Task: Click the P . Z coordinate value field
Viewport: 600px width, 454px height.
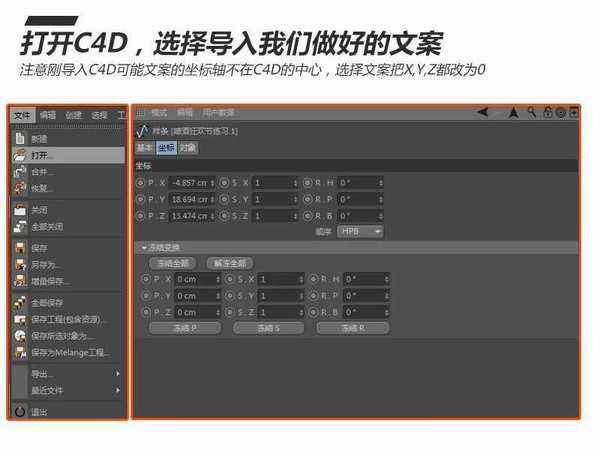Action: click(x=188, y=215)
